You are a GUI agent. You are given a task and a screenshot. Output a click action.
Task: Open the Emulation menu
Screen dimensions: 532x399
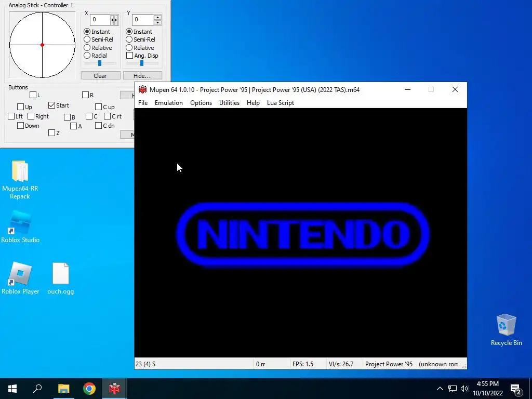click(169, 103)
